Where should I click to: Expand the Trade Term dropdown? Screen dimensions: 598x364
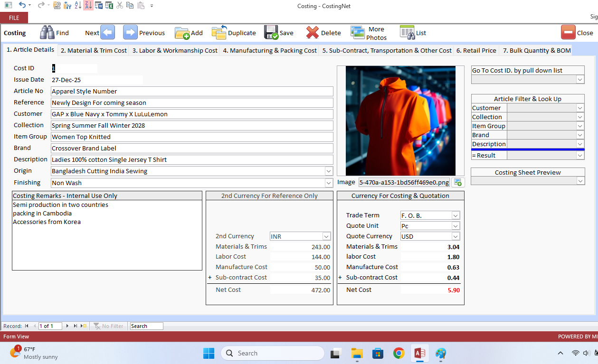pyautogui.click(x=456, y=215)
